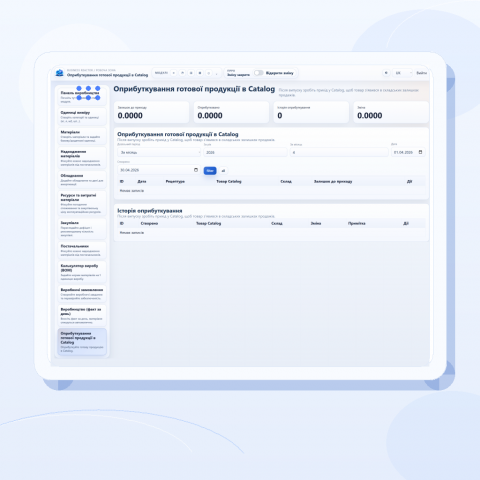Click the blue filter button
Screen dimensions: 480x480
(x=210, y=171)
